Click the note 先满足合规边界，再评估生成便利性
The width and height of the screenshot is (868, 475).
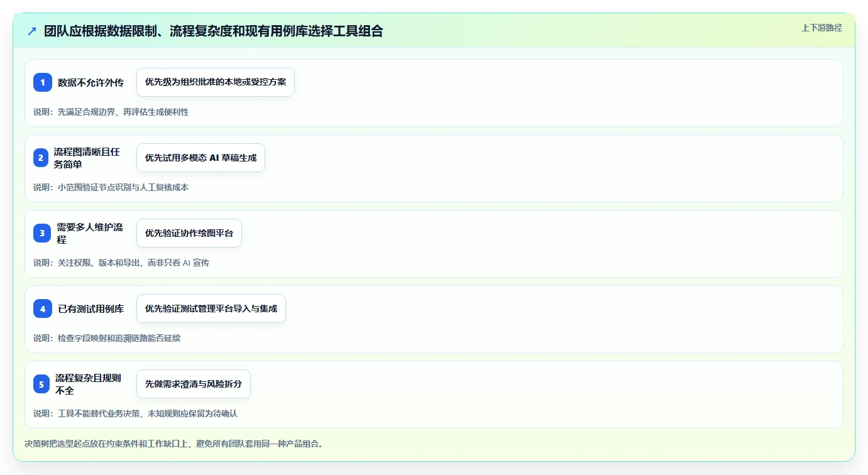111,112
